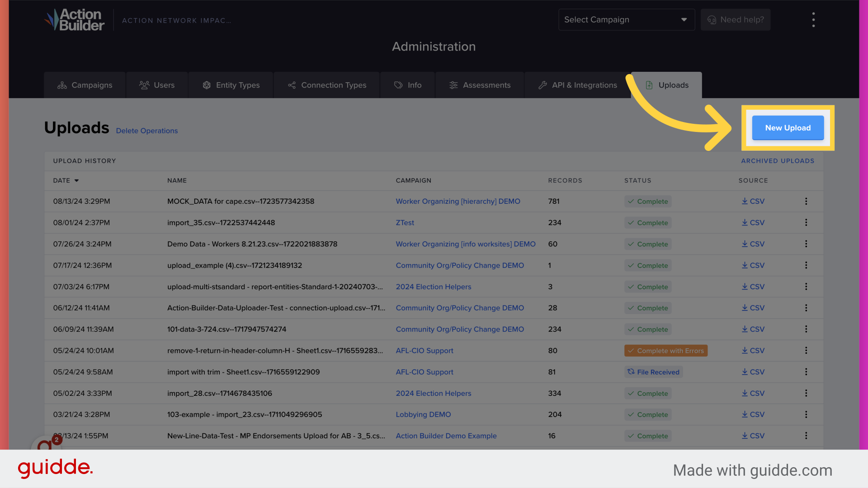Open row options for Demo Data Workers upload

[806, 244]
